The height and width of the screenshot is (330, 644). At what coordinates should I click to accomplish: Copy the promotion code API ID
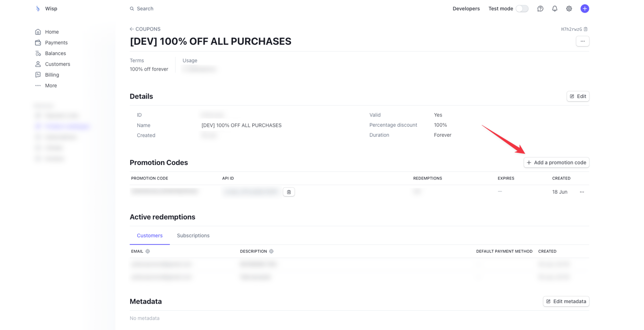[289, 192]
